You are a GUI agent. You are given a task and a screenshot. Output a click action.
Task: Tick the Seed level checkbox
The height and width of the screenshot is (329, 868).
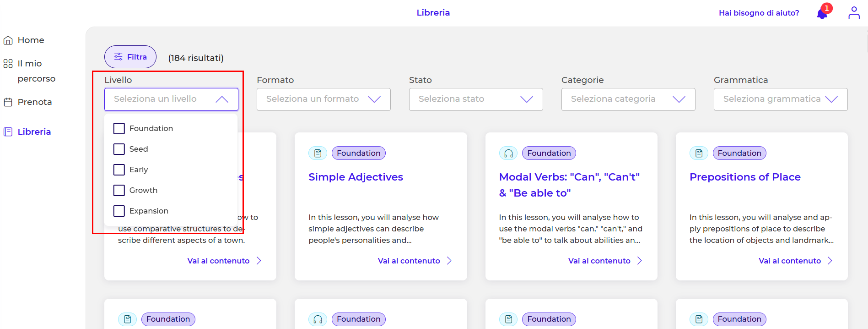pyautogui.click(x=119, y=149)
